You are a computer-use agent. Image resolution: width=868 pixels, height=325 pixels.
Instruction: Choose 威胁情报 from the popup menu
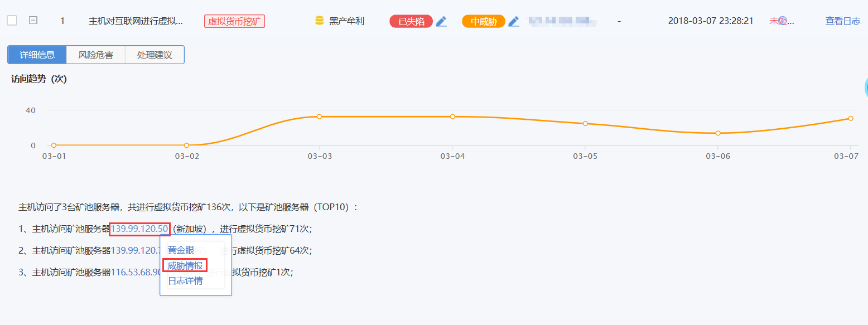pyautogui.click(x=185, y=265)
